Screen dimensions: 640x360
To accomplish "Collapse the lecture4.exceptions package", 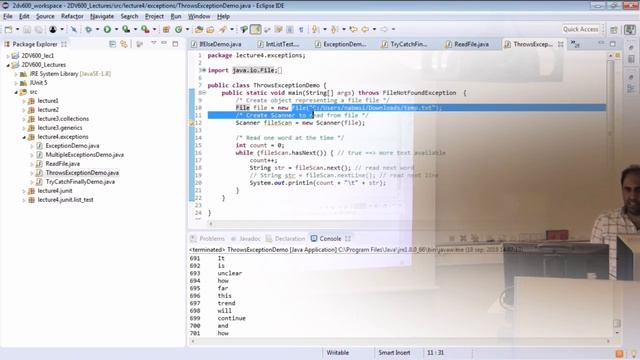I will [x=24, y=137].
